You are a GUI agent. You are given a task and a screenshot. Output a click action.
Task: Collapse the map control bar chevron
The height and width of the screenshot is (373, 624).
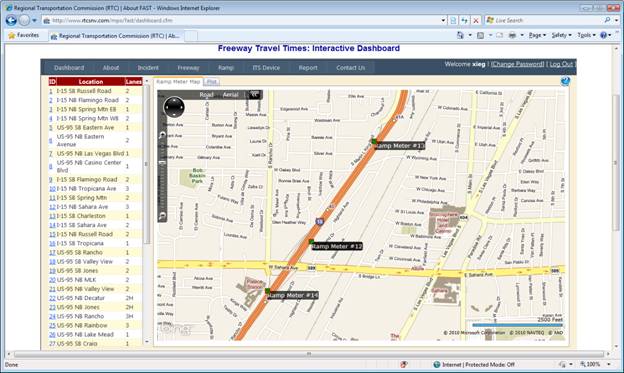click(x=254, y=94)
